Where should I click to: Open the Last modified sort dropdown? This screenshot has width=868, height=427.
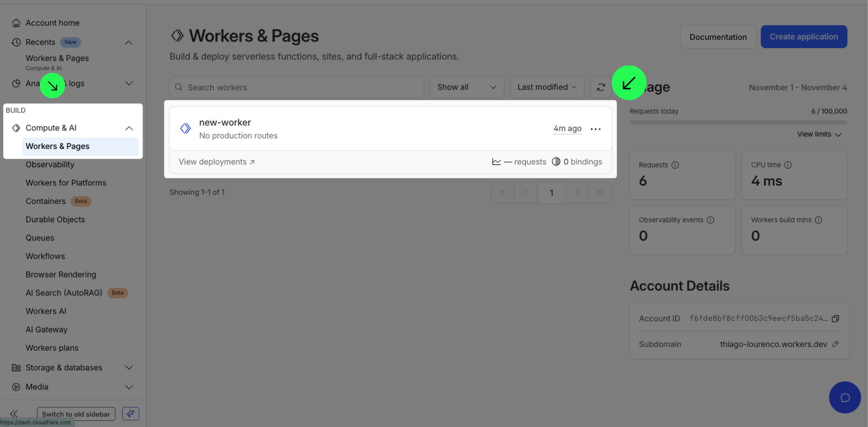[x=547, y=87]
